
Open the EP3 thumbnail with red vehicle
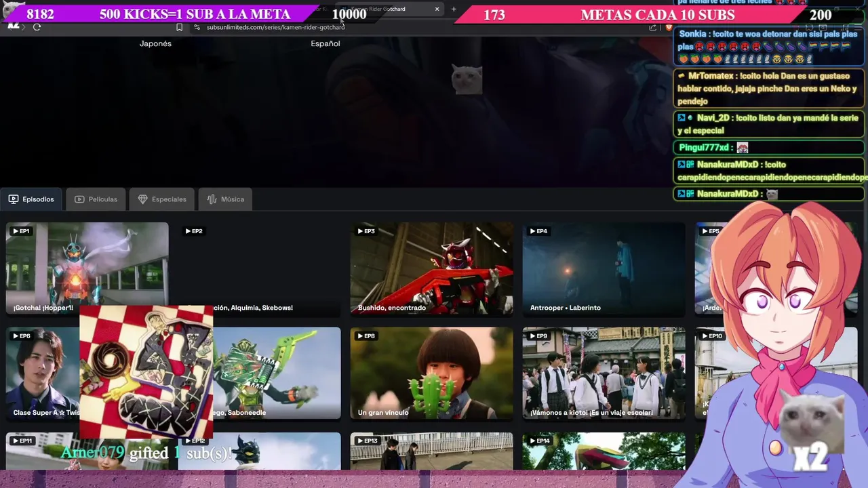[431, 269]
